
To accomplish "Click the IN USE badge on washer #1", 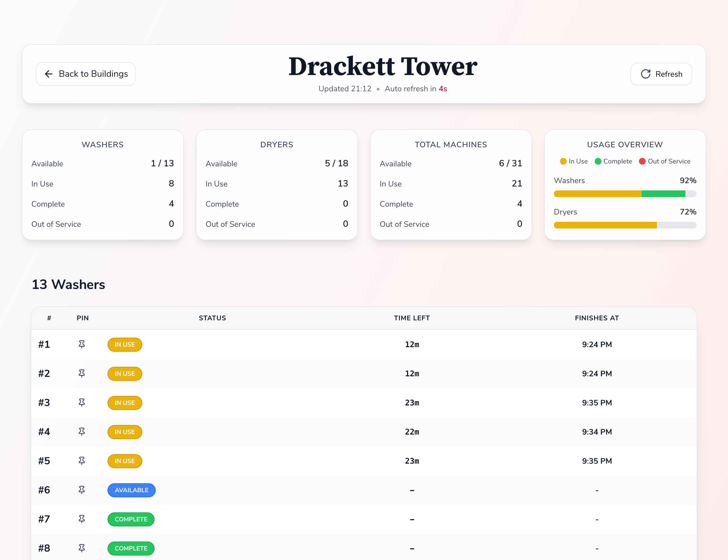I will tap(125, 344).
